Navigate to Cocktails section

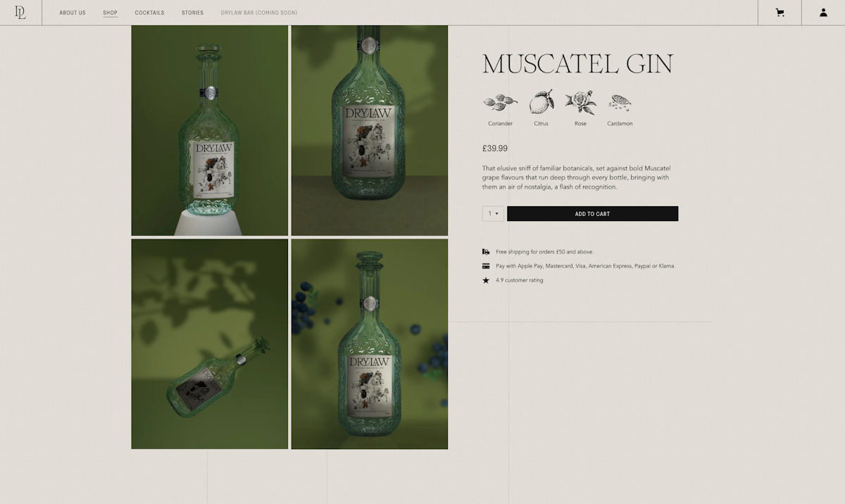[149, 13]
